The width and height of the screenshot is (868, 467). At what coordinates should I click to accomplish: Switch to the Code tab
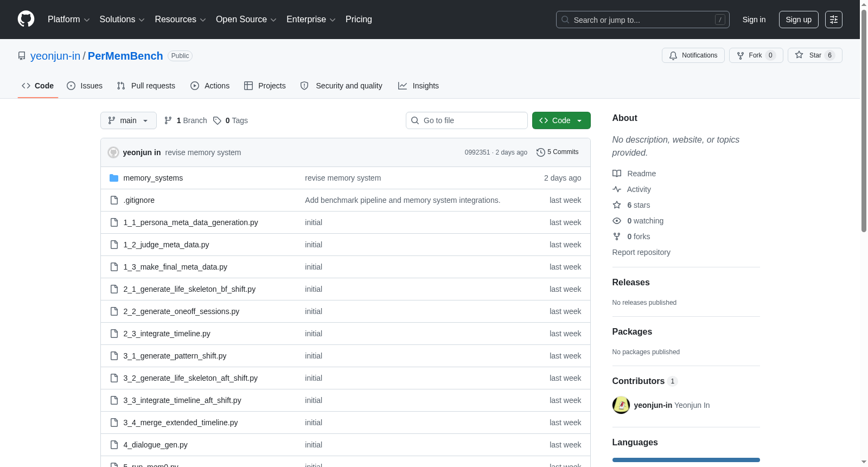click(38, 86)
